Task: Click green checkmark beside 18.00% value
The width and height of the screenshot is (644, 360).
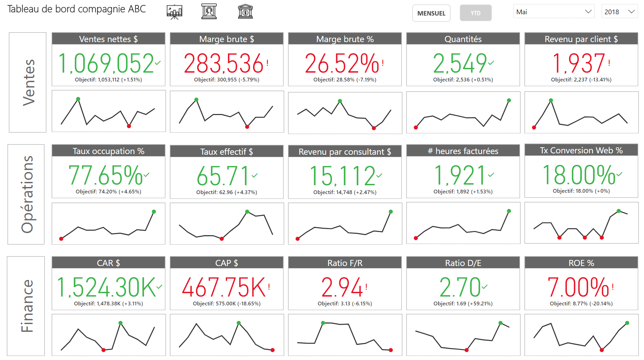Action: [x=620, y=174]
